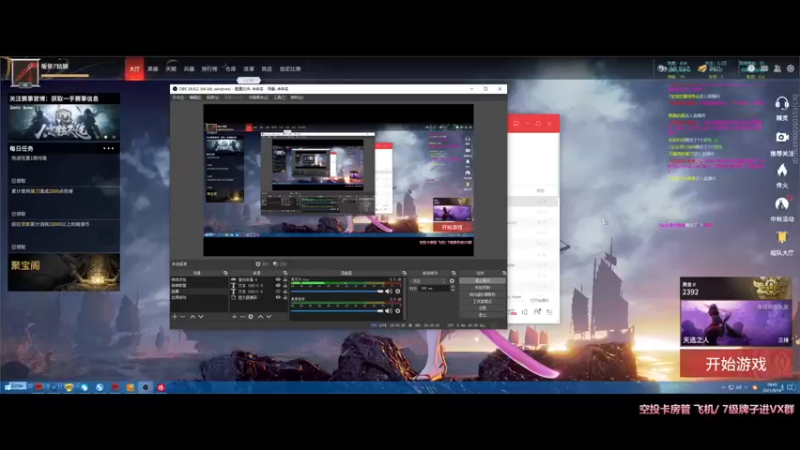800x450 pixels.
Task: Toggle visibility of display capture source
Action: [x=278, y=297]
